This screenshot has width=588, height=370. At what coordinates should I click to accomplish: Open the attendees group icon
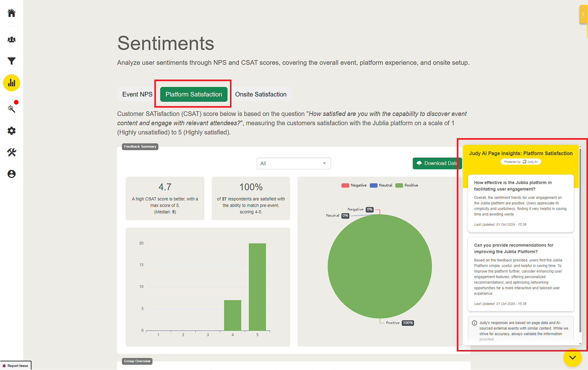click(x=11, y=39)
